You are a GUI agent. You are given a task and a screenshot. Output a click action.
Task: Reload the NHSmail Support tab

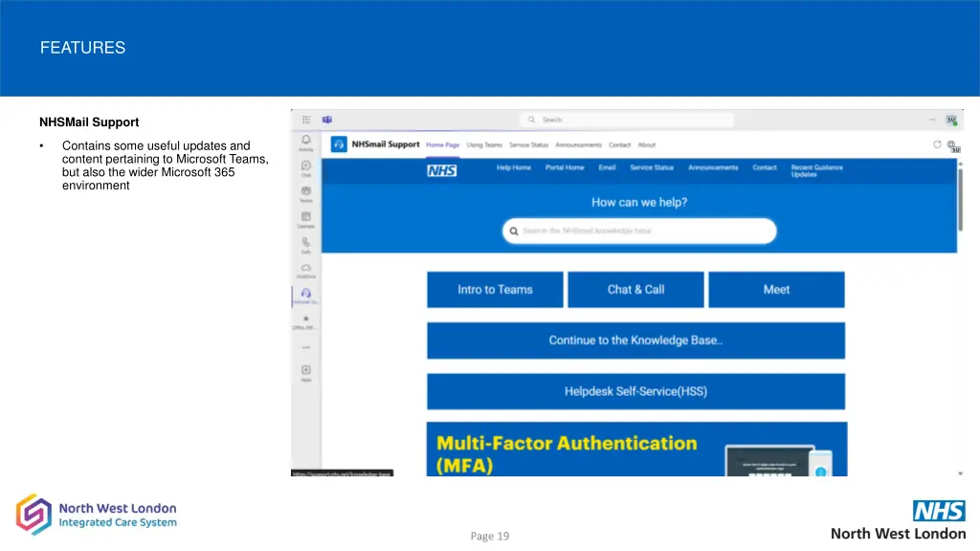point(937,144)
